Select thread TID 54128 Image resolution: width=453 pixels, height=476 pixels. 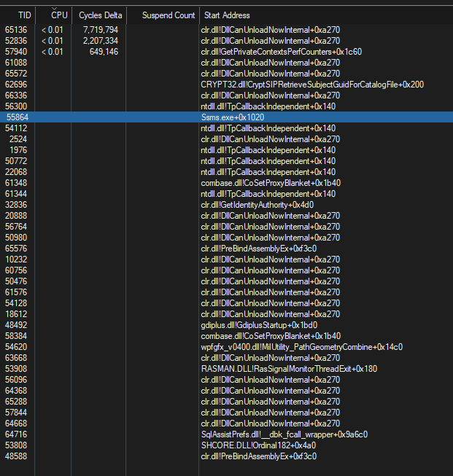[x=226, y=303]
